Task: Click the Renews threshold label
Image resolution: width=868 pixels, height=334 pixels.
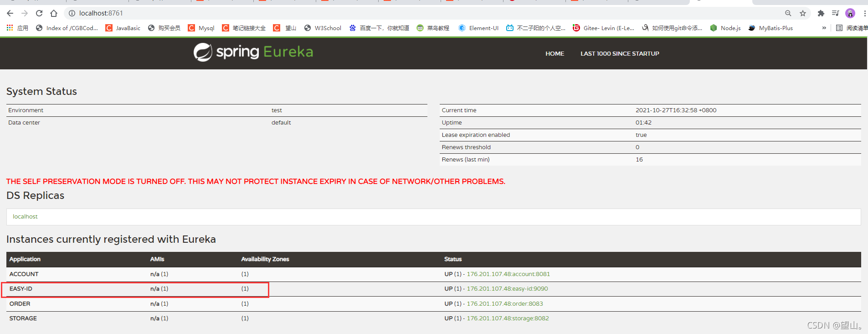Action: click(x=466, y=147)
